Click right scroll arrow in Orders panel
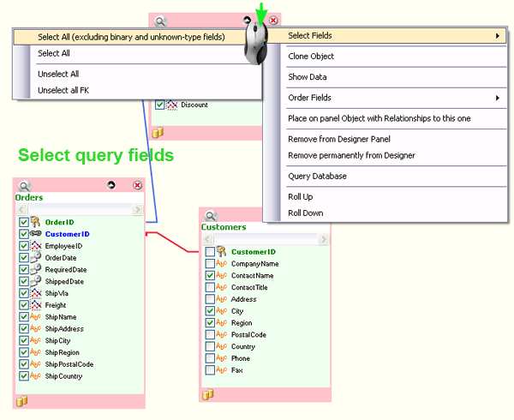Image resolution: width=514 pixels, height=420 pixels. tap(137, 209)
